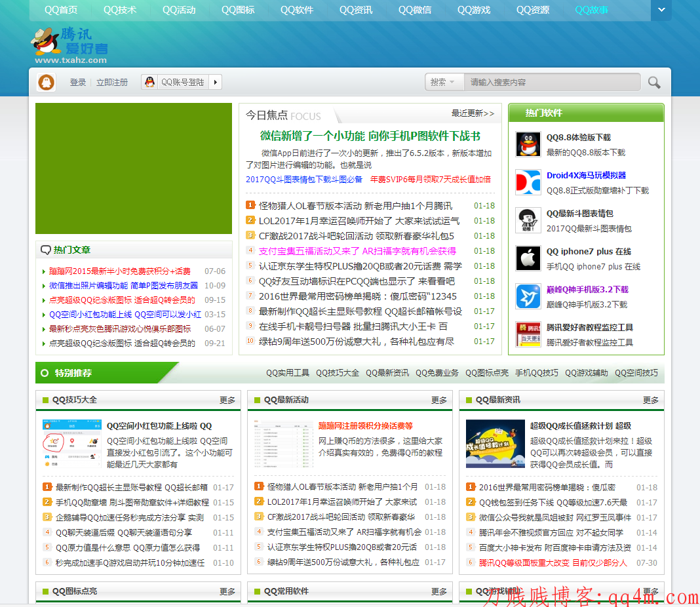Click the QQ账号登陆 button
The image size is (700, 607).
pos(183,82)
